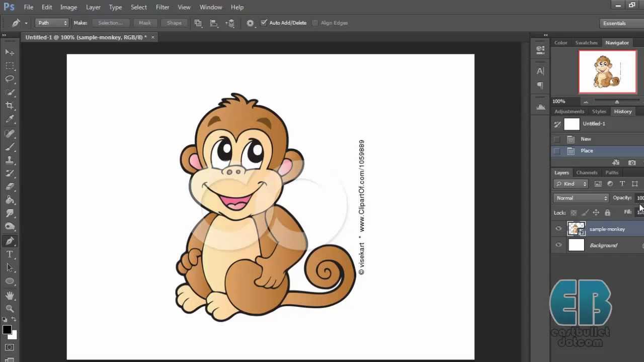
Task: Open the Histogram panel icon
Action: (x=540, y=107)
